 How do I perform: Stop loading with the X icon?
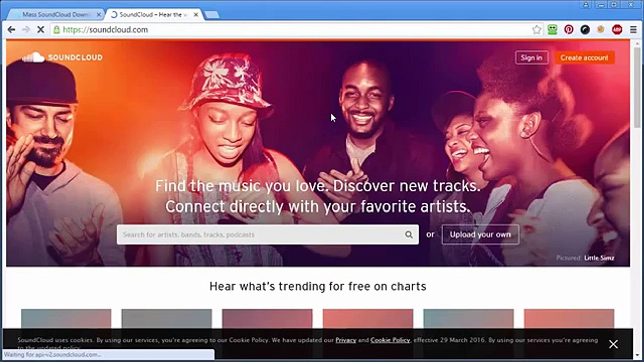click(40, 29)
